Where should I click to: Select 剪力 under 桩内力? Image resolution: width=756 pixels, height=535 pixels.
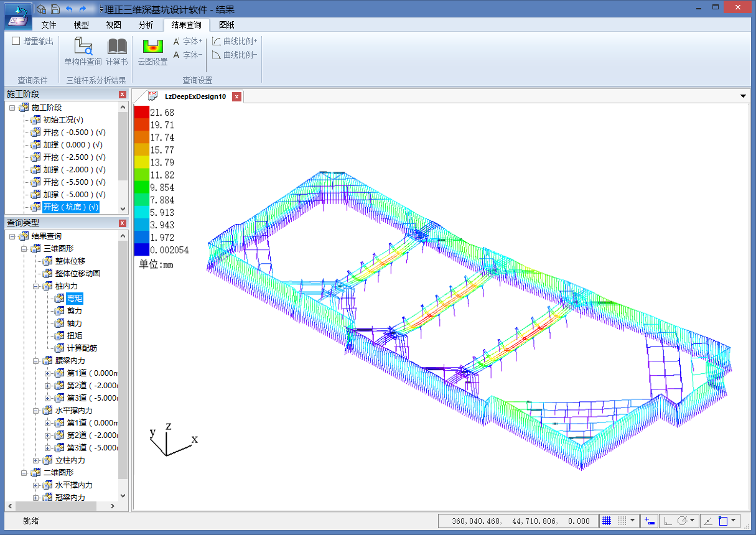click(74, 311)
